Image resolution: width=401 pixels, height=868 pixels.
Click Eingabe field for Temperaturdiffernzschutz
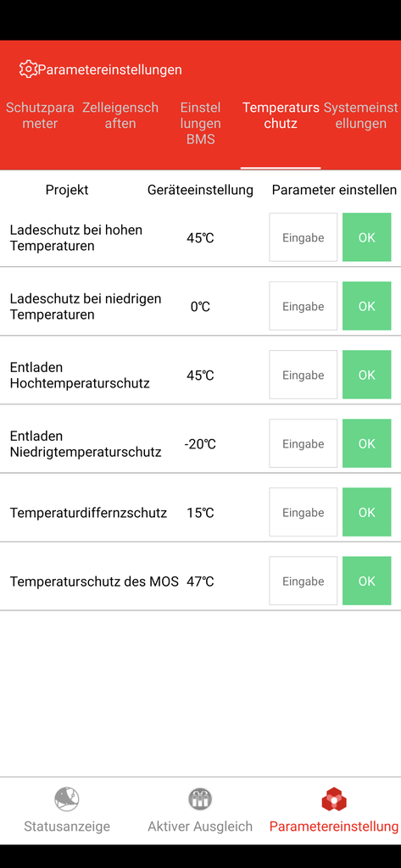(x=303, y=512)
